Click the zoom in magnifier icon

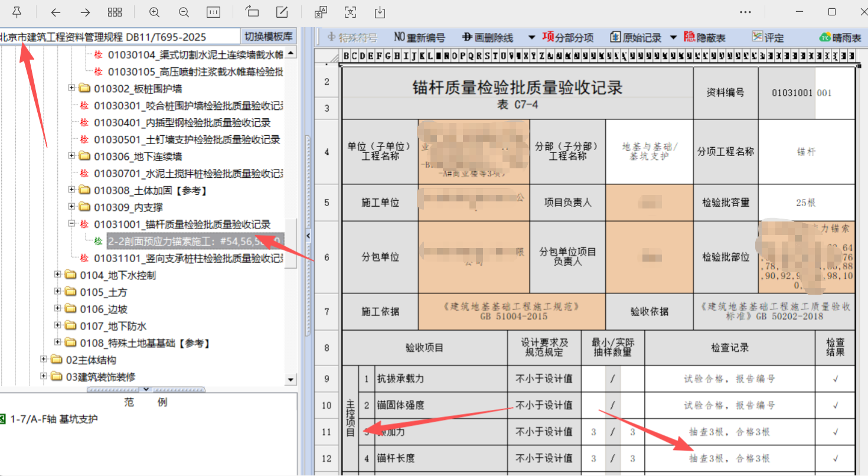[x=154, y=12]
